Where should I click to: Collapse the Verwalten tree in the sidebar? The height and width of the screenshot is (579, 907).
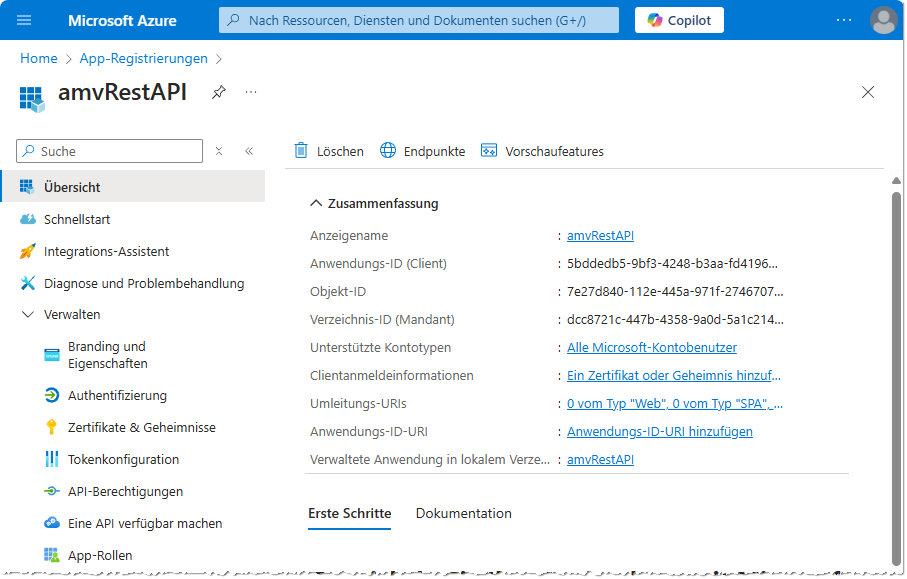[28, 315]
